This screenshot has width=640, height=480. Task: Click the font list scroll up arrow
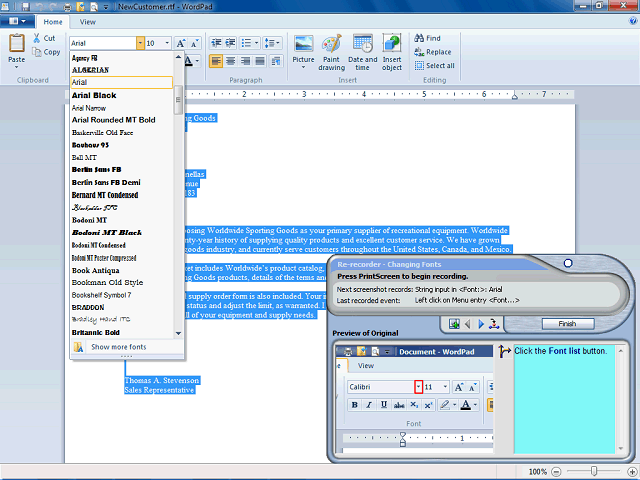coord(178,57)
